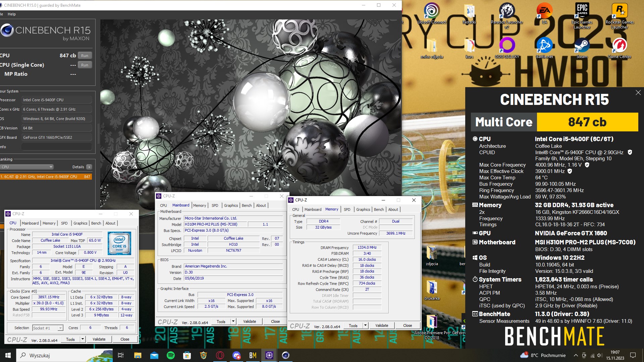Open the znów zdjęcia folder

click(432, 48)
